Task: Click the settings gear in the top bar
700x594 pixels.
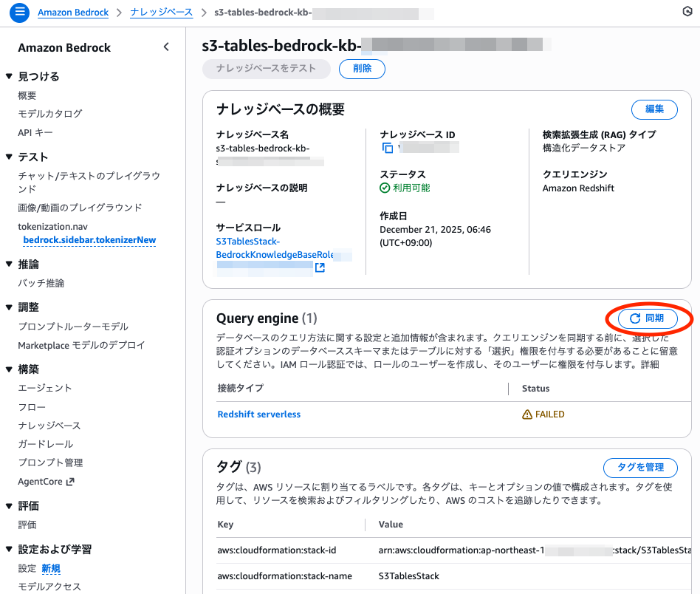Action: click(x=687, y=13)
